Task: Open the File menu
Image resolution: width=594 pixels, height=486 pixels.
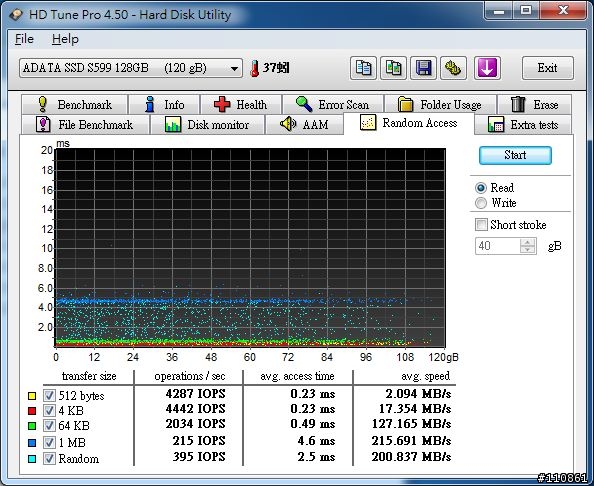Action: (24, 39)
